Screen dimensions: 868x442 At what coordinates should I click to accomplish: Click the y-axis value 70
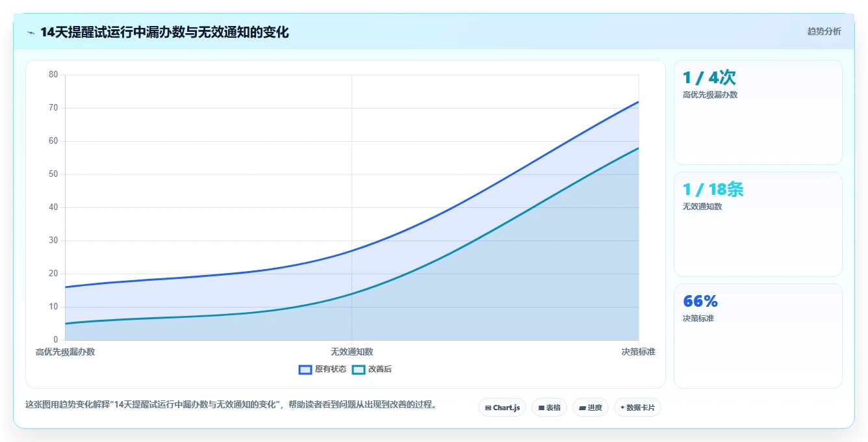53,108
